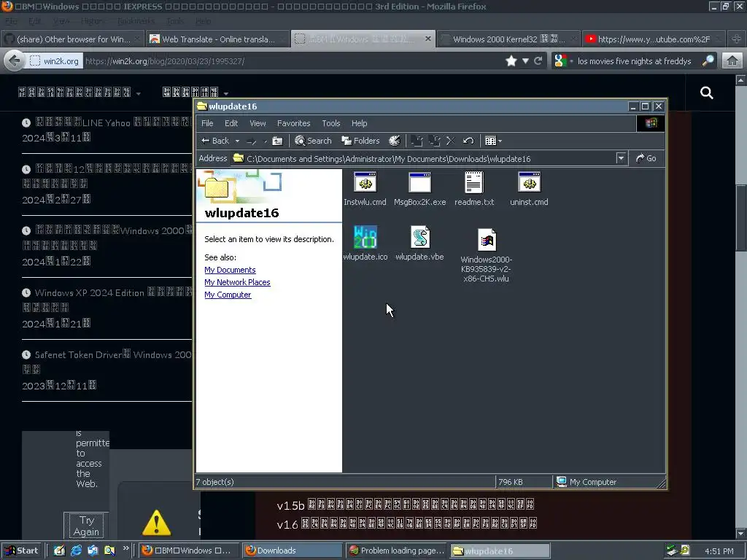The height and width of the screenshot is (560, 747).
Task: Click the Copy To toolbar icon
Action: pyautogui.click(x=434, y=141)
